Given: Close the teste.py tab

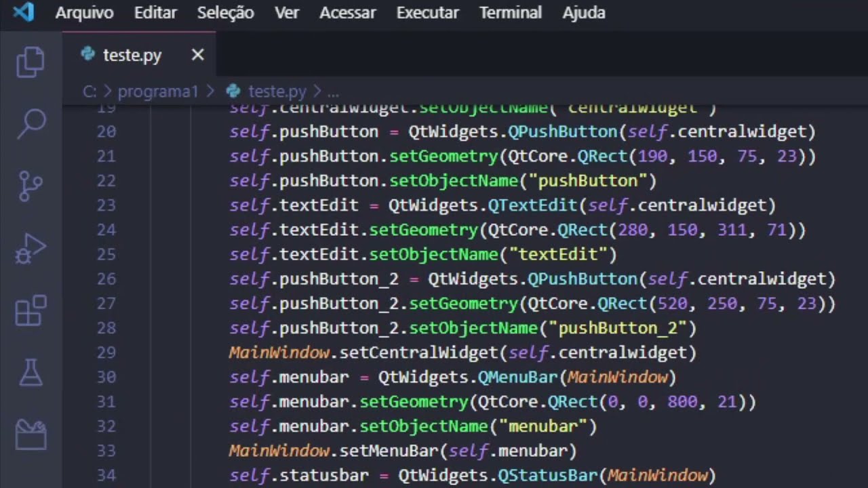Looking at the screenshot, I should 197,55.
